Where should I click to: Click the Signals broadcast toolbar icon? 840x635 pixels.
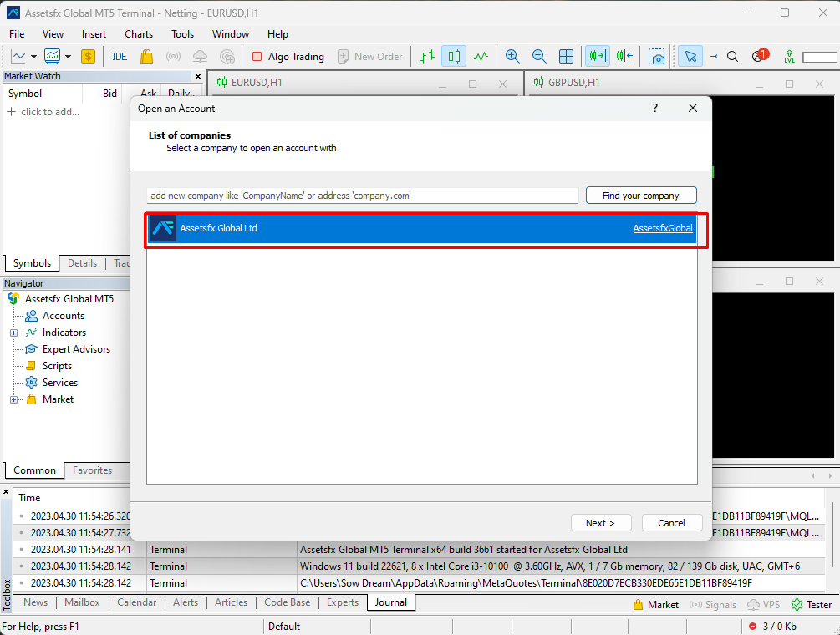[173, 56]
